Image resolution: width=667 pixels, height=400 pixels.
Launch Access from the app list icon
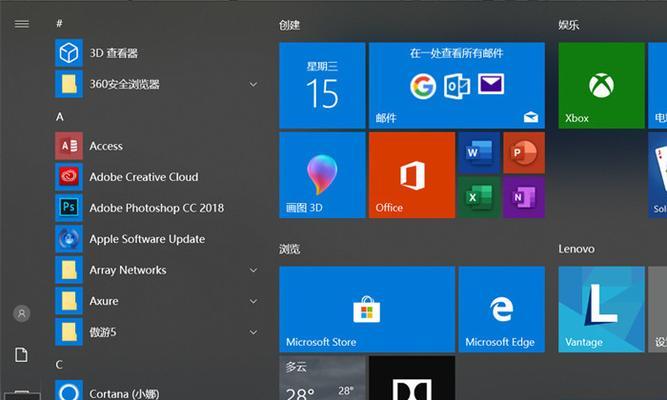coord(69,146)
